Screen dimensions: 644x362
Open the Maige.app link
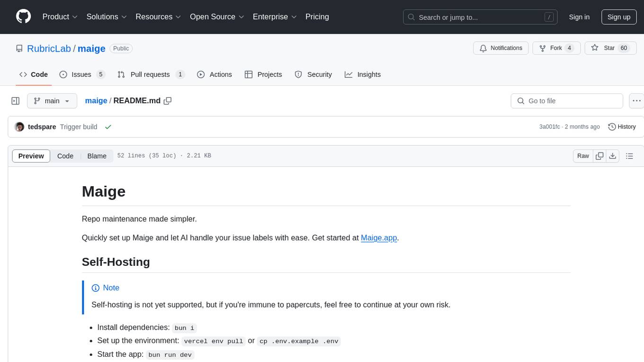[x=379, y=238]
